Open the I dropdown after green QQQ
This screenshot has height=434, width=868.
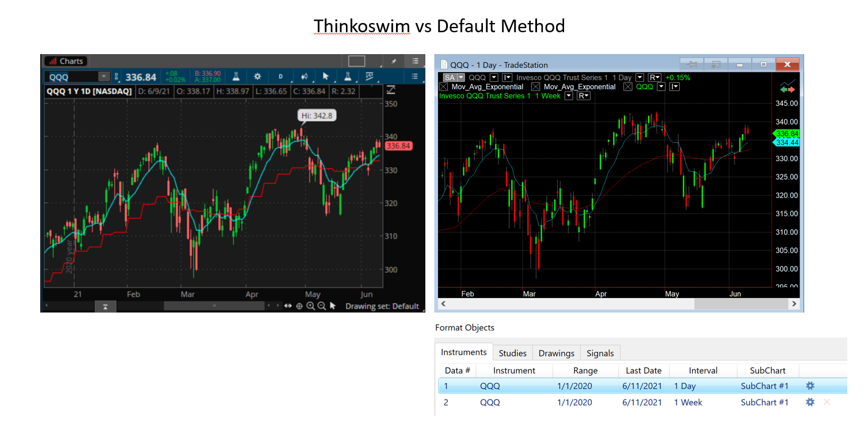click(x=675, y=87)
